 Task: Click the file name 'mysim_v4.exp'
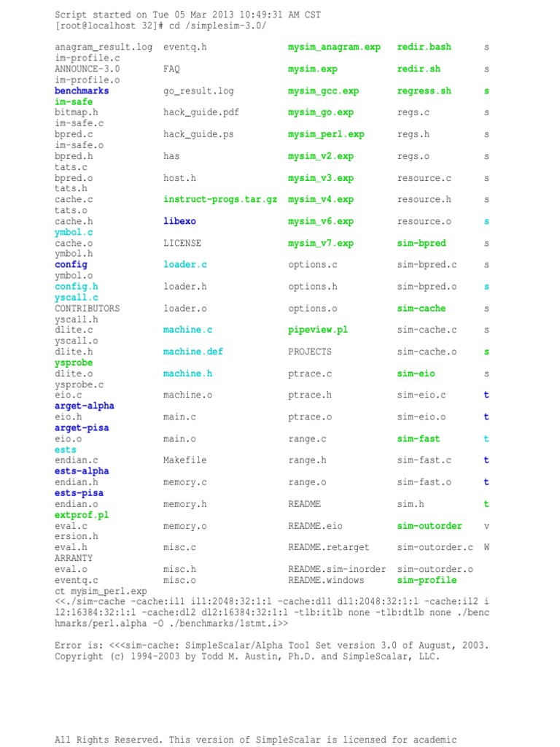tap(321, 200)
